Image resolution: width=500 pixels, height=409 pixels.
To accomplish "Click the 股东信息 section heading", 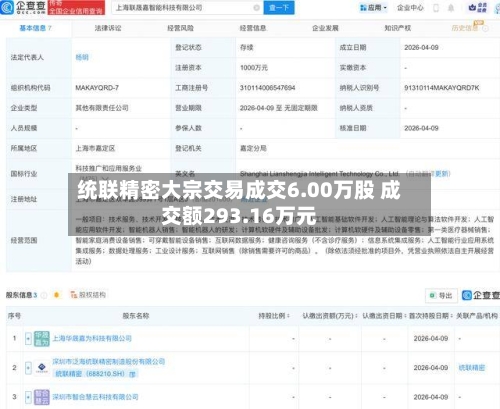I will (19, 295).
